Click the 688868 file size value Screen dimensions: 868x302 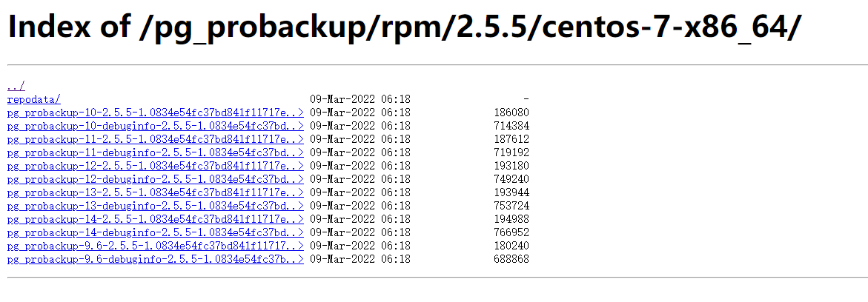point(511,259)
